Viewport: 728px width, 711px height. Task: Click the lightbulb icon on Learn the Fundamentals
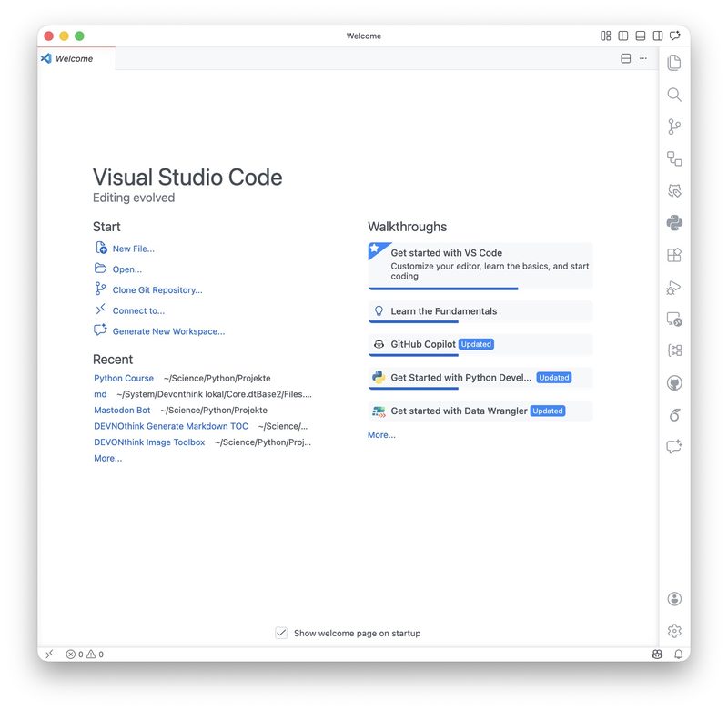pyautogui.click(x=379, y=311)
